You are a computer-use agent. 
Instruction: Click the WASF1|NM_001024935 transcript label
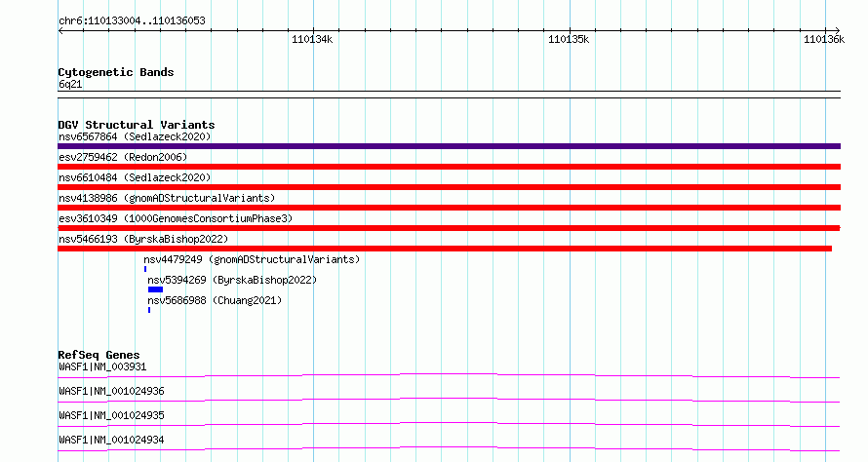coord(111,415)
